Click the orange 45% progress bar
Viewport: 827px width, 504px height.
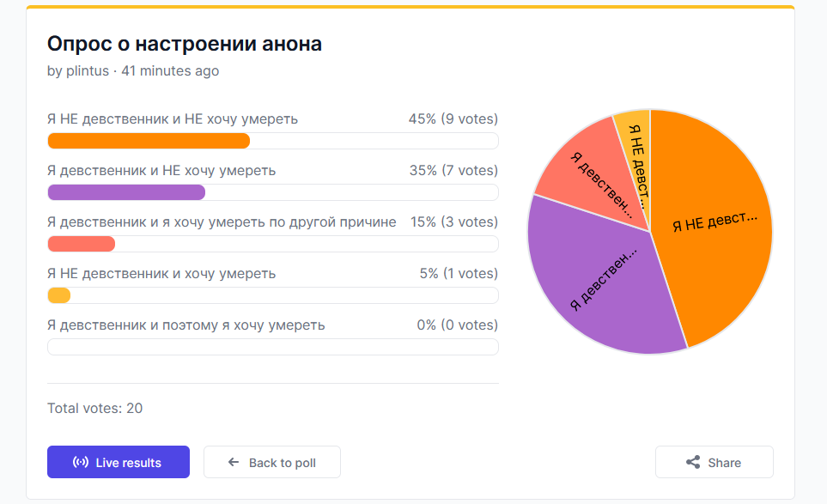click(x=149, y=141)
